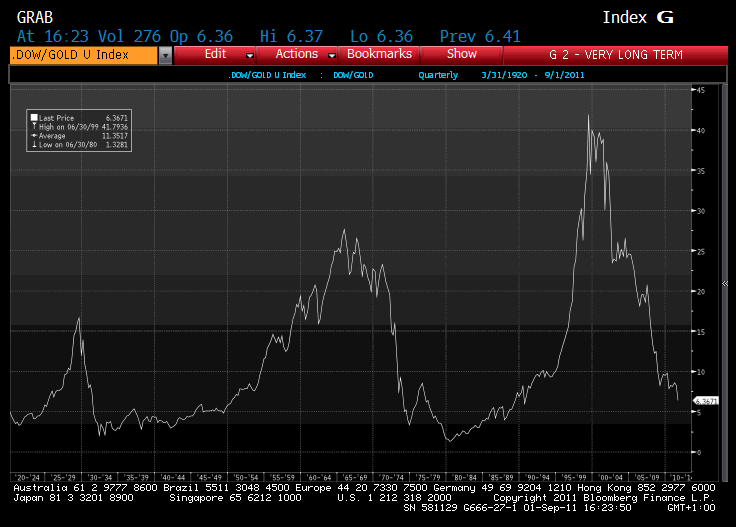Click the 1999 peak of the chart line
Viewport: 736px width, 527px height.
588,115
